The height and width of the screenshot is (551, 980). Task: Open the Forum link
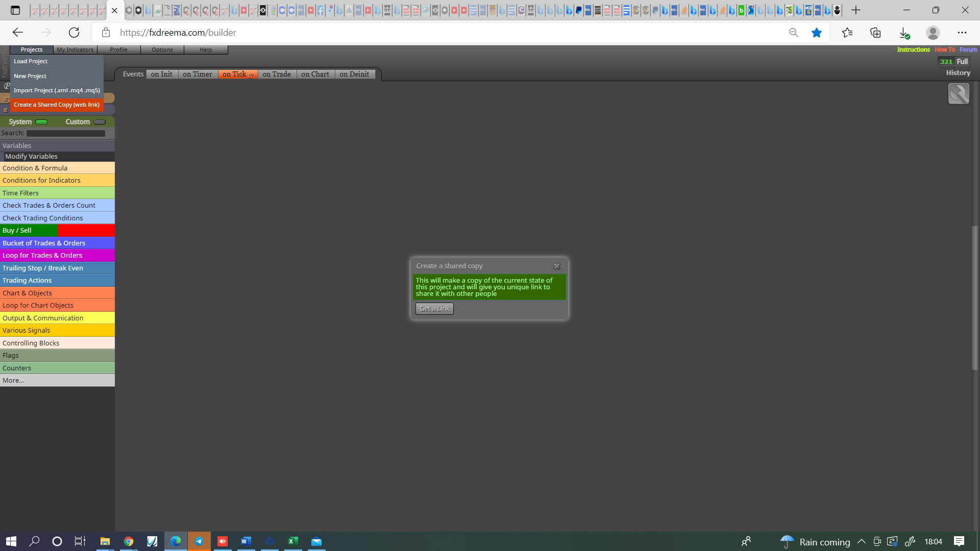coord(968,49)
